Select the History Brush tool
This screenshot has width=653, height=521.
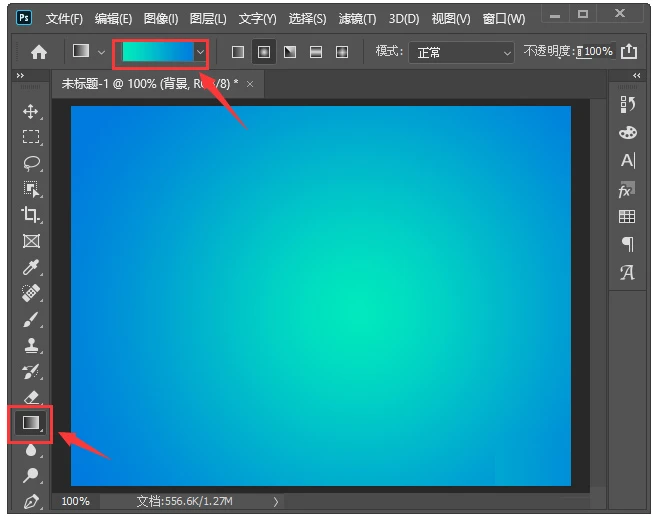31,371
